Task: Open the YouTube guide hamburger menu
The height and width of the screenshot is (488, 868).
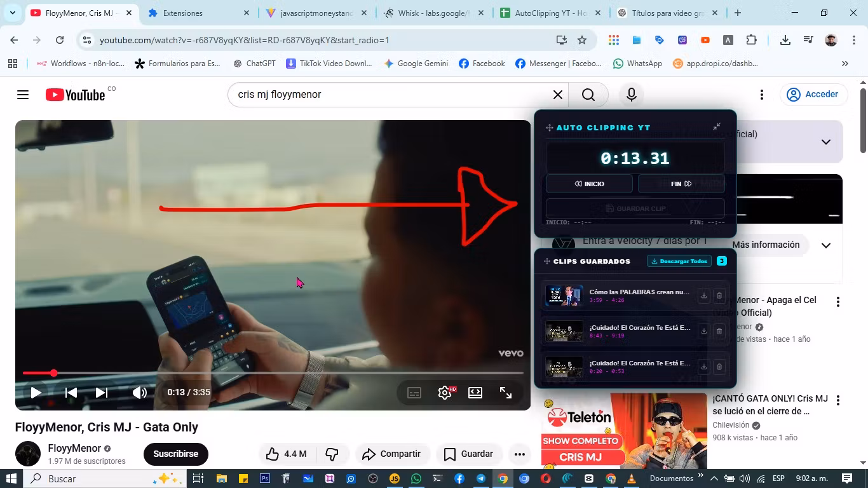Action: [23, 95]
